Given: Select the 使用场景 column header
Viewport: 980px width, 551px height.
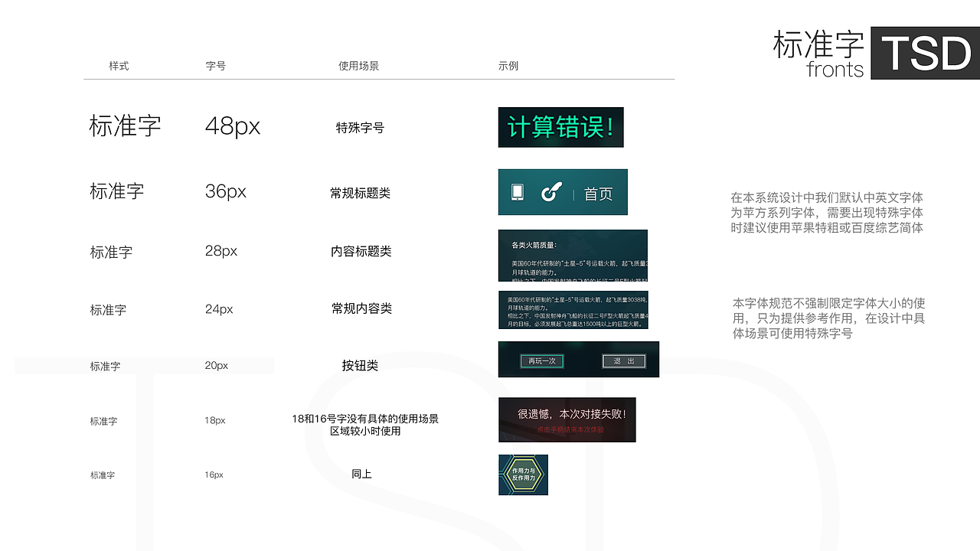Looking at the screenshot, I should (359, 66).
